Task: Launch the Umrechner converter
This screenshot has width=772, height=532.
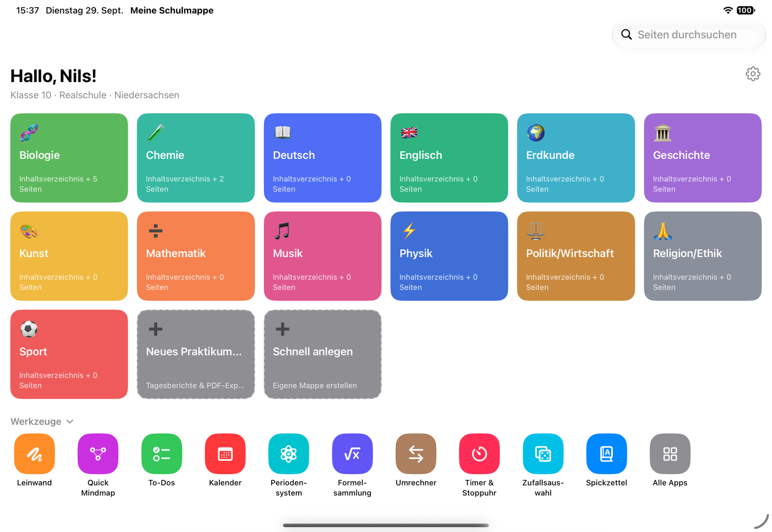Action: pos(416,454)
